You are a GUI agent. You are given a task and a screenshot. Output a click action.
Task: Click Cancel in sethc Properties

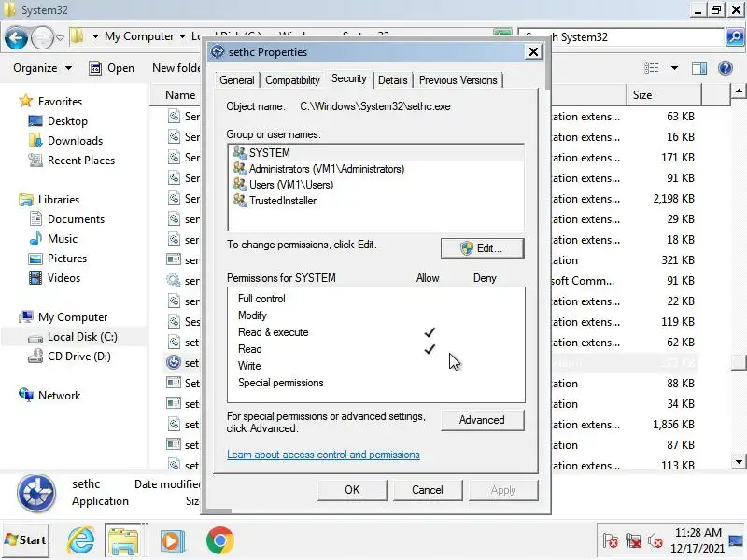(x=428, y=490)
